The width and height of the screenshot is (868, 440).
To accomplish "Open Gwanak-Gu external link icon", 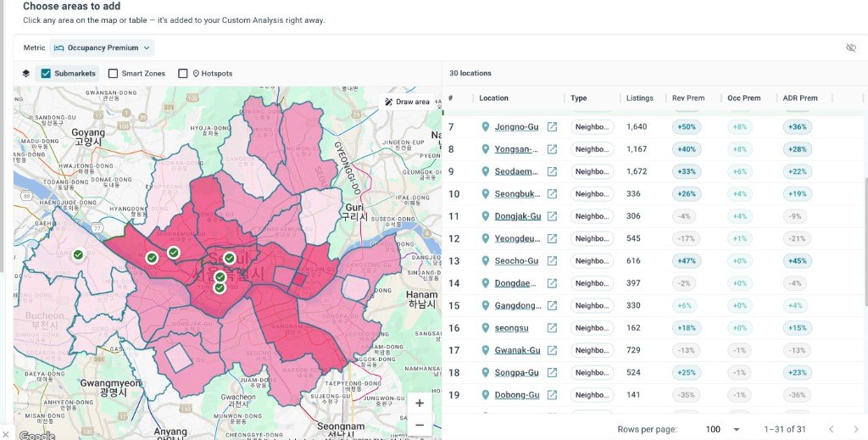I will click(x=552, y=350).
